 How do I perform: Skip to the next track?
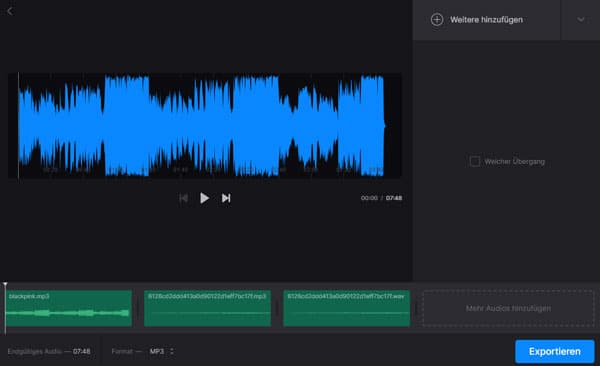(226, 198)
